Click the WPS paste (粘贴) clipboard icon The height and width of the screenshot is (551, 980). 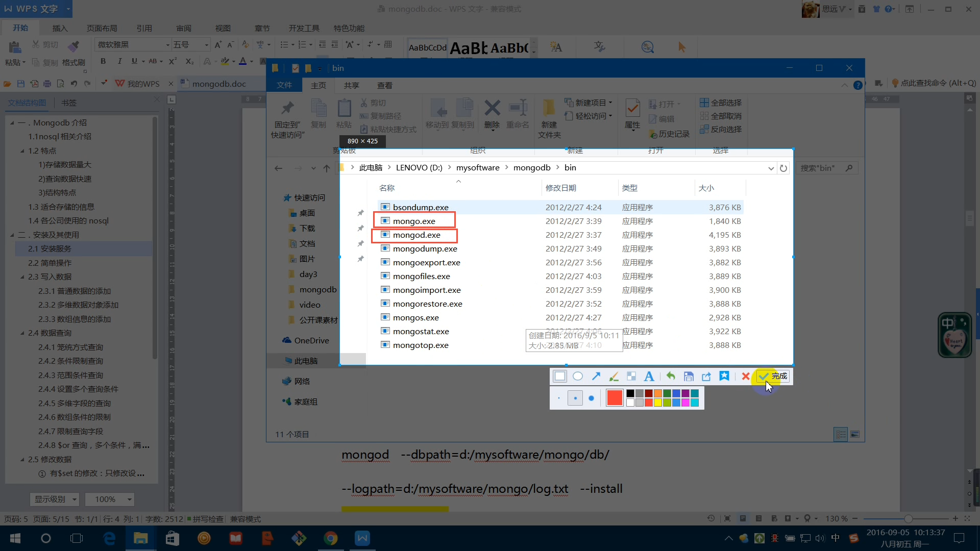coord(15,47)
